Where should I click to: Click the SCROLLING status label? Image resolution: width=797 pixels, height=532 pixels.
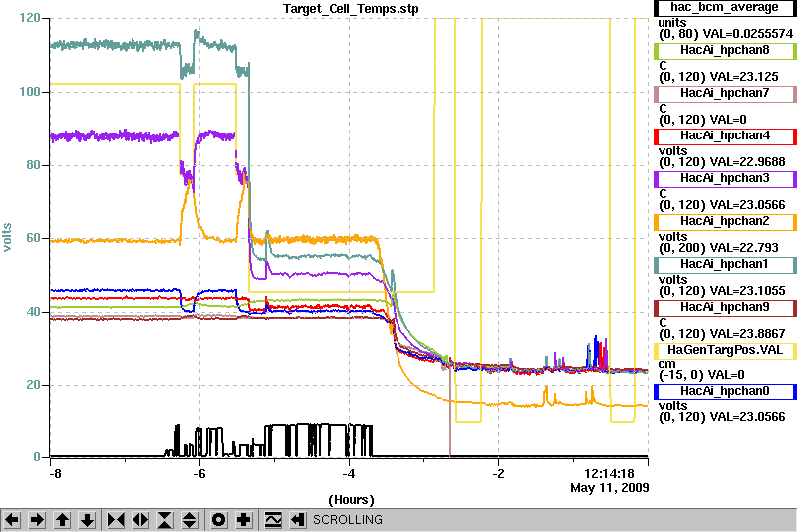tap(347, 520)
